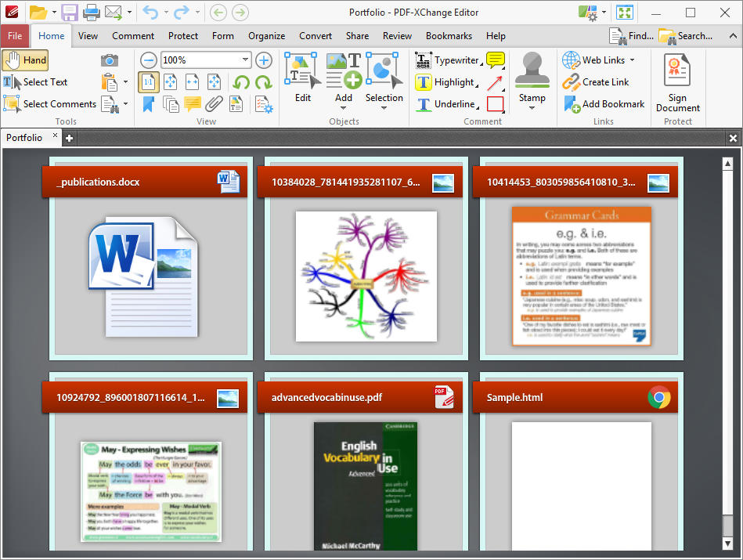Activate the Select Text tool
743x560 pixels.
tap(35, 82)
